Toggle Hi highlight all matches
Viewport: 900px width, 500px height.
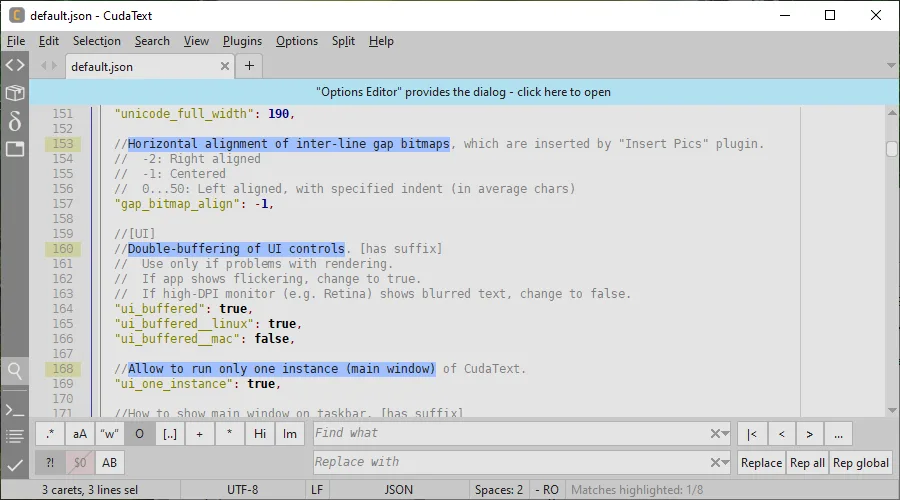pyautogui.click(x=260, y=434)
